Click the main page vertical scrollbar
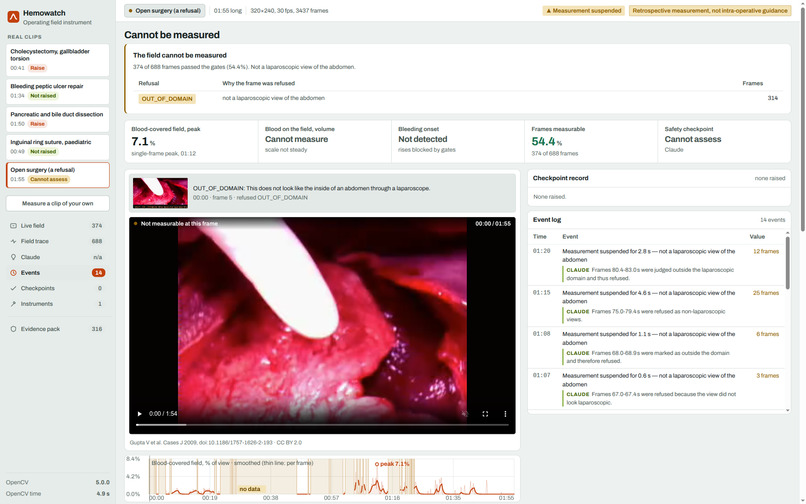 tap(802, 118)
